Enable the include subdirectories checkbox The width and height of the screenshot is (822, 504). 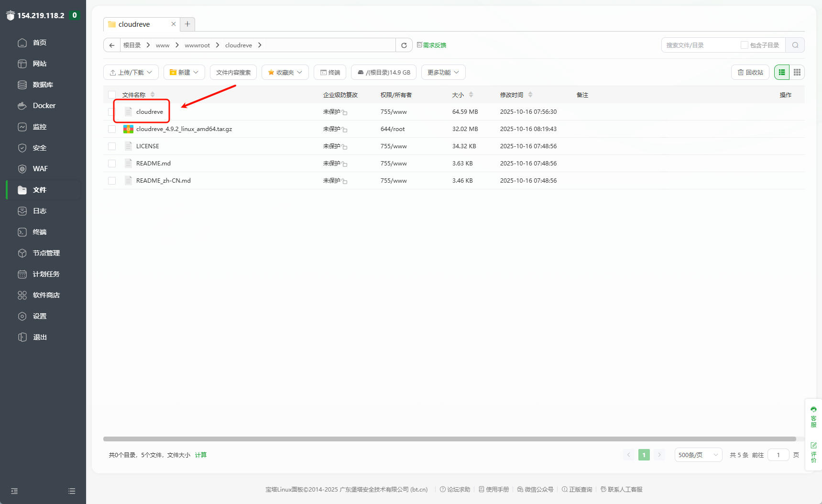click(744, 45)
